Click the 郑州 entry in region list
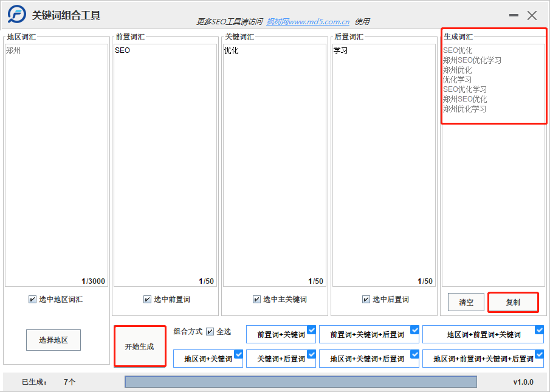 click(13, 50)
